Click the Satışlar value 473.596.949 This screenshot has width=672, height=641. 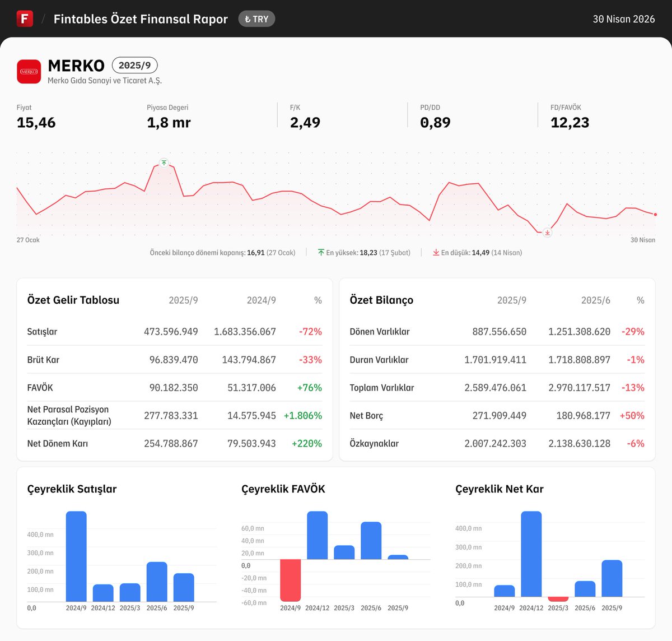(x=171, y=332)
